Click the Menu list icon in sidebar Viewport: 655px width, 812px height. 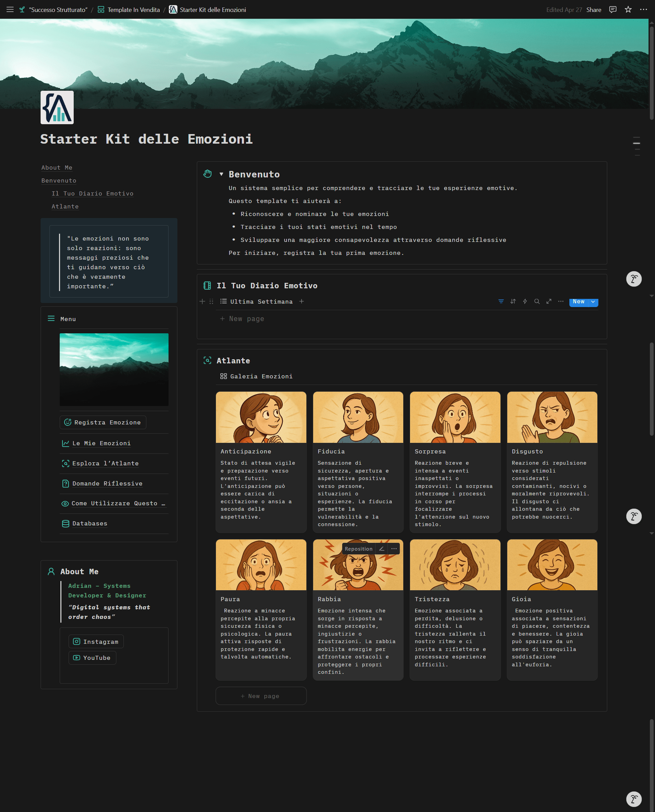pyautogui.click(x=51, y=319)
